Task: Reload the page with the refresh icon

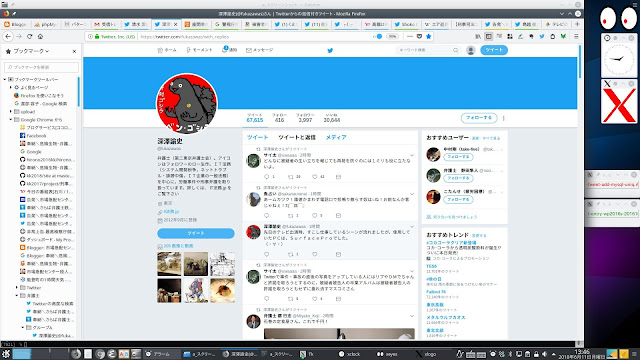Action: (29, 36)
